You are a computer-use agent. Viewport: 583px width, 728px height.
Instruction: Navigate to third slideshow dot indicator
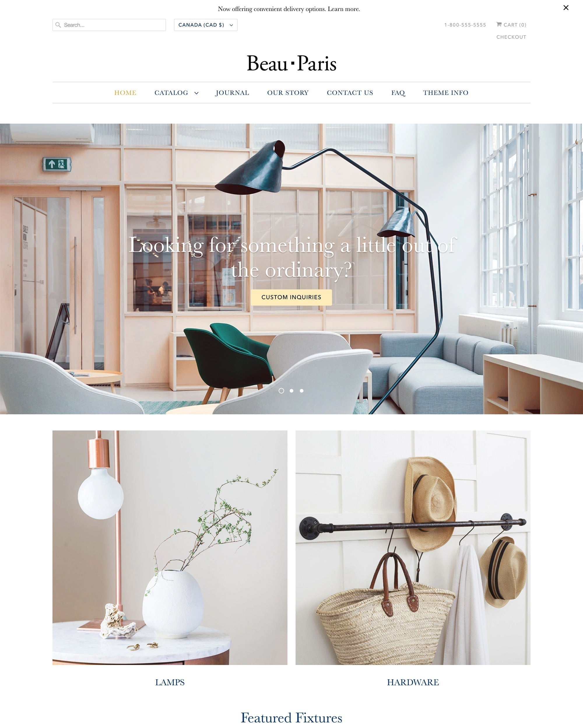(x=301, y=391)
